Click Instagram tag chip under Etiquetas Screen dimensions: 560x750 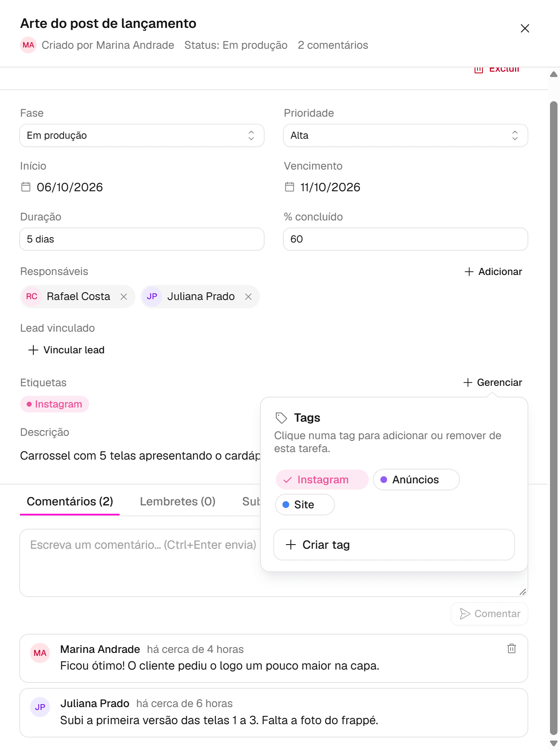(55, 404)
